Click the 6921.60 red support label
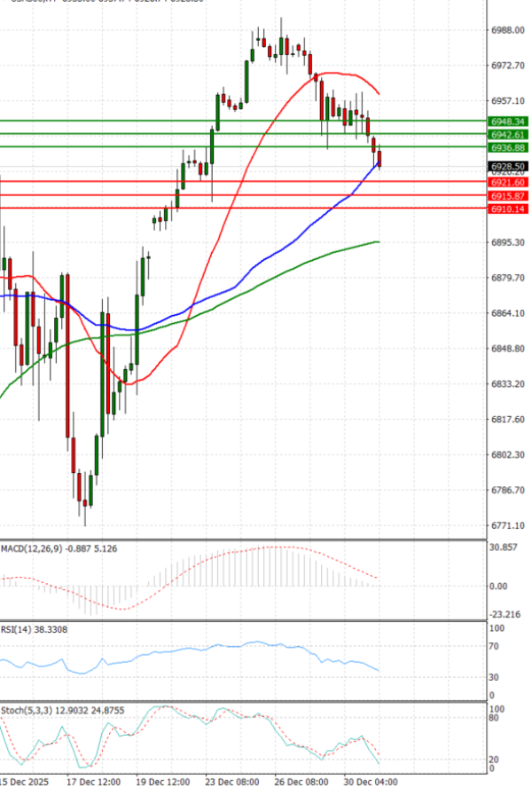Image resolution: width=532 pixels, height=788 pixels. coord(508,182)
